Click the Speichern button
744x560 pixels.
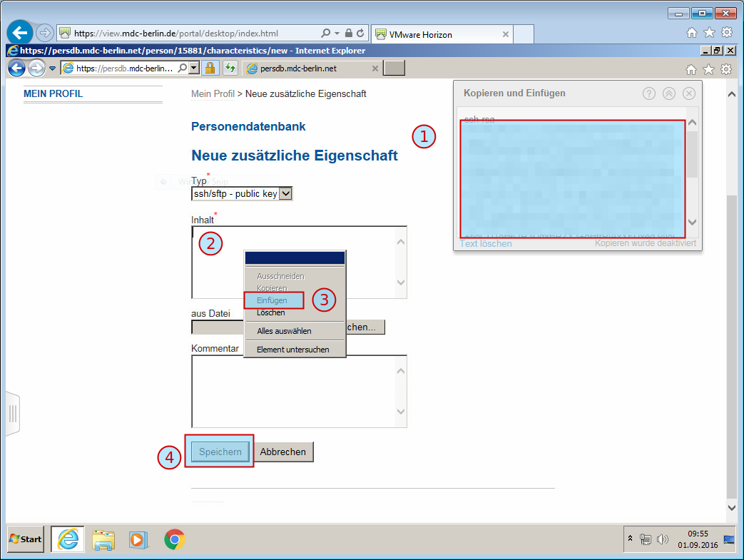pos(220,452)
